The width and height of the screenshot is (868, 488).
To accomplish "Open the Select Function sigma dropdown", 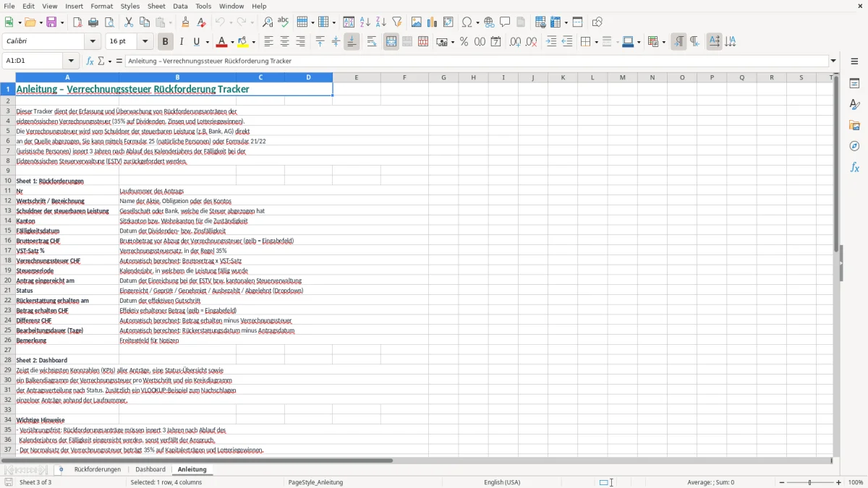I will 110,61.
